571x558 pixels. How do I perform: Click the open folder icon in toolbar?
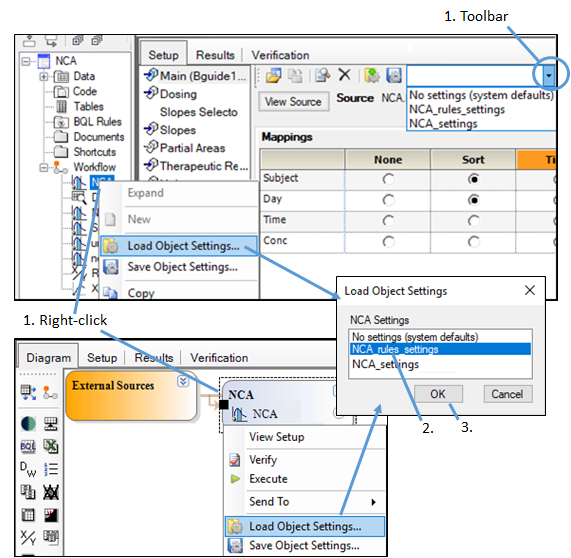click(x=273, y=75)
